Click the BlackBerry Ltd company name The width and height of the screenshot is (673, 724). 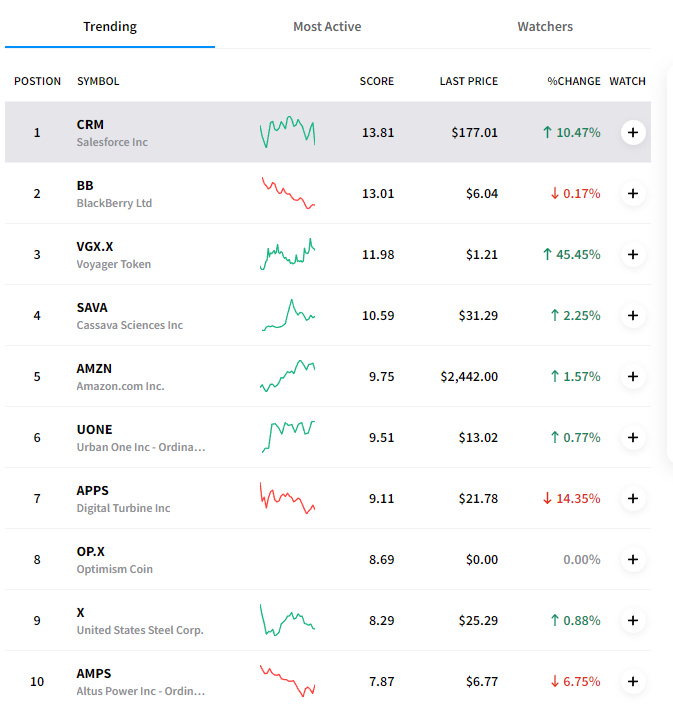pos(114,203)
